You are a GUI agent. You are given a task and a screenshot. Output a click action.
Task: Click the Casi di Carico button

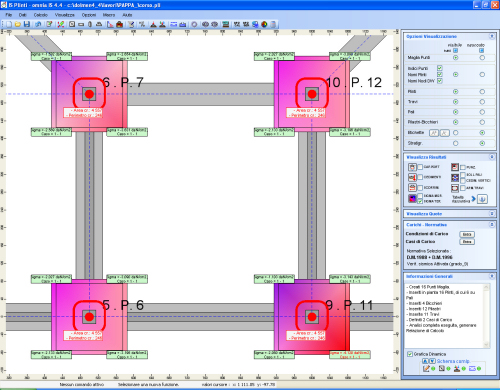point(467,242)
